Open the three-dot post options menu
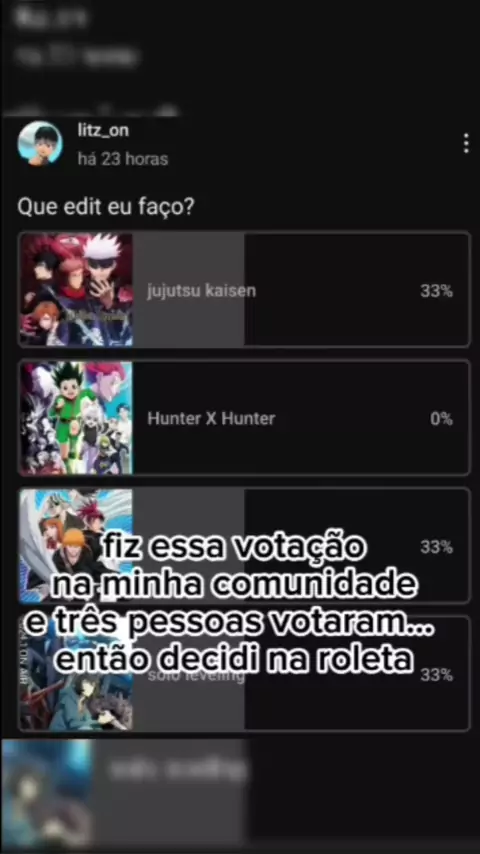This screenshot has width=480, height=854. 466,143
